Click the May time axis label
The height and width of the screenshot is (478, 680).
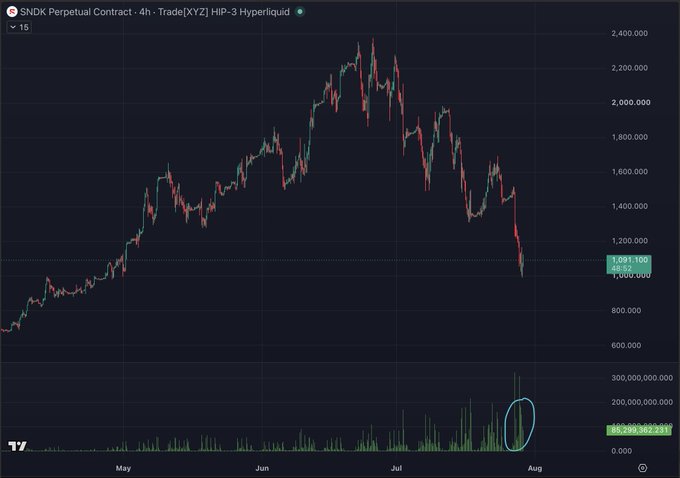123,468
